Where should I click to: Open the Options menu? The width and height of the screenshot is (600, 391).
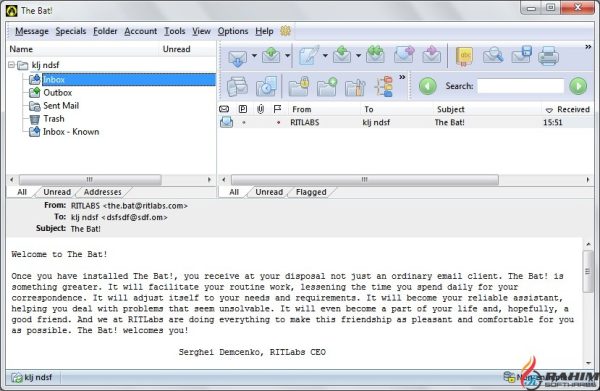coord(233,31)
